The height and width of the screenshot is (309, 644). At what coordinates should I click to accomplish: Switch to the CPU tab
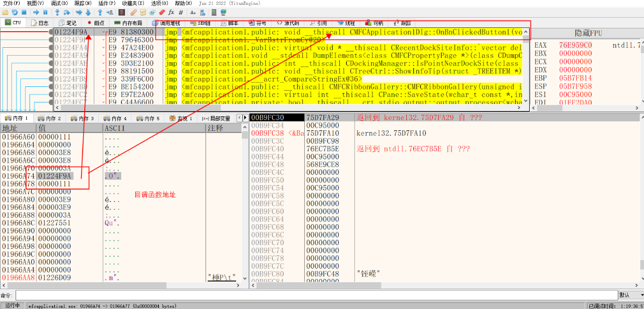[13, 23]
